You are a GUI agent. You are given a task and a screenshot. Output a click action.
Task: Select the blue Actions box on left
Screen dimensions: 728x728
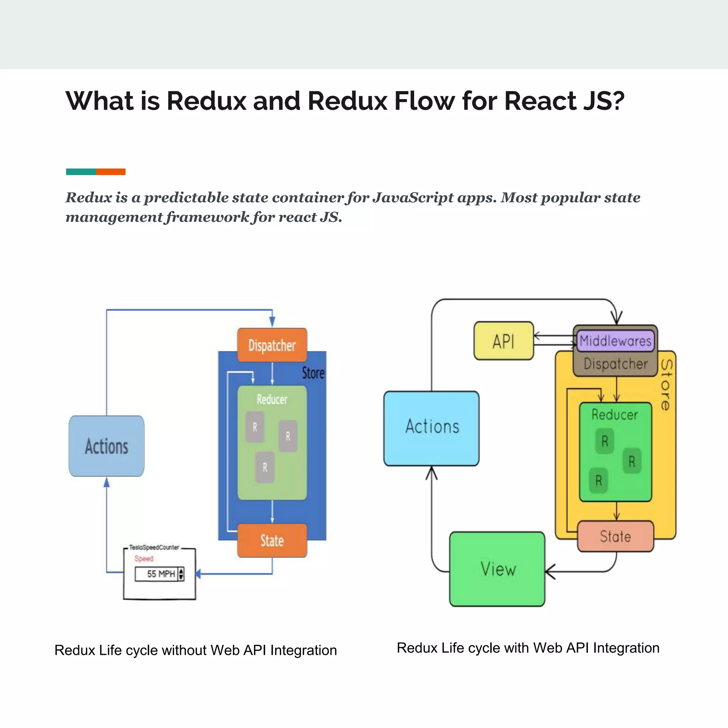click(106, 446)
